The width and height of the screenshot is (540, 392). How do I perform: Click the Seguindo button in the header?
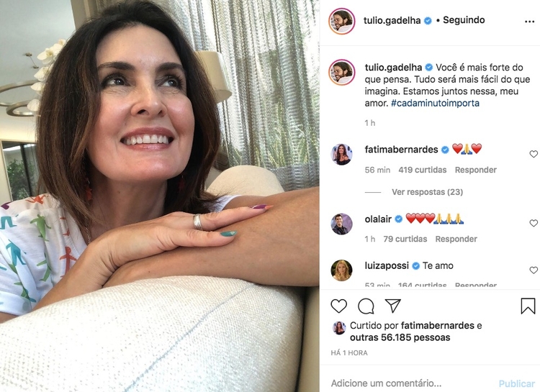[x=464, y=20]
